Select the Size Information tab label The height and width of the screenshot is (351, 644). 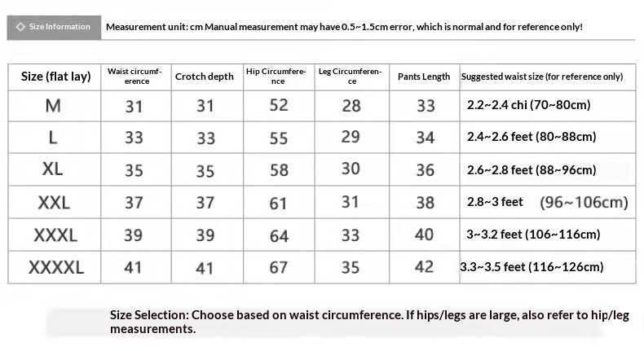60,27
